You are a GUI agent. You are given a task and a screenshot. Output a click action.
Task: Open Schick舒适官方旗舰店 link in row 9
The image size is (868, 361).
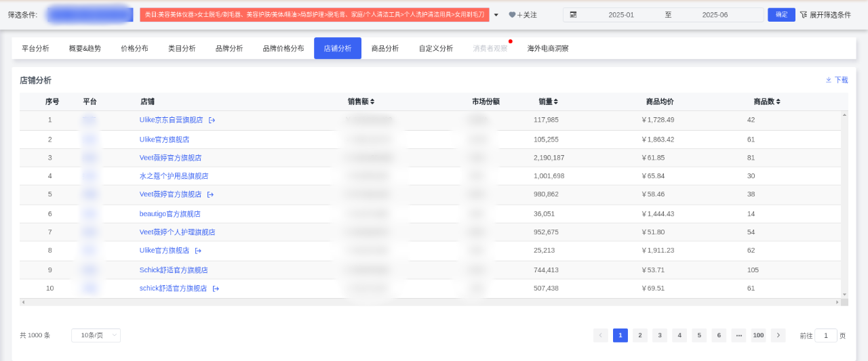tap(174, 270)
